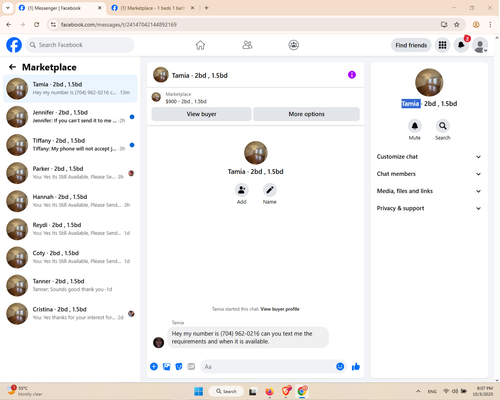The image size is (500, 400).
Task: Open more actions plus icon in composer
Action: pos(154,367)
